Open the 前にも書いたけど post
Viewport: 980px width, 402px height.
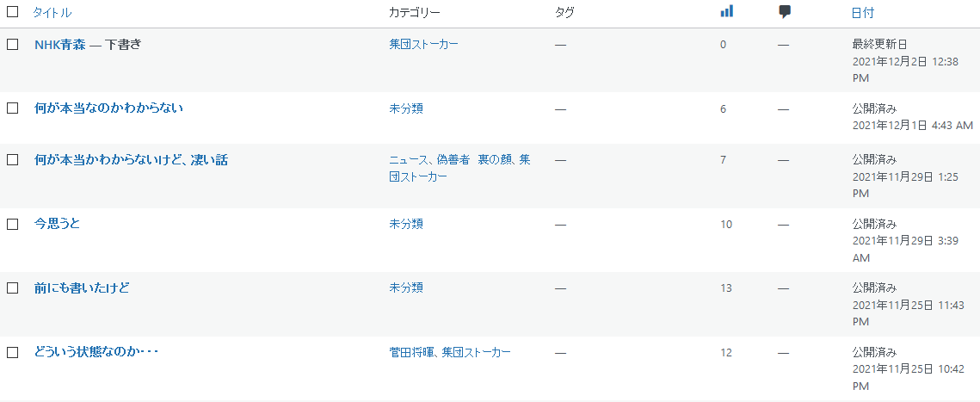[x=82, y=288]
